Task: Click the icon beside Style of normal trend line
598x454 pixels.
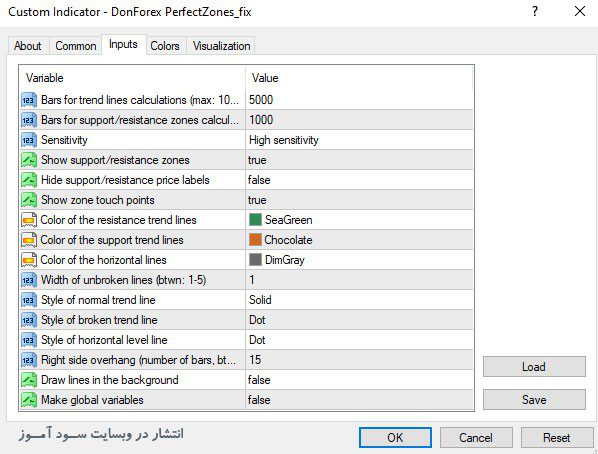Action: click(x=29, y=300)
